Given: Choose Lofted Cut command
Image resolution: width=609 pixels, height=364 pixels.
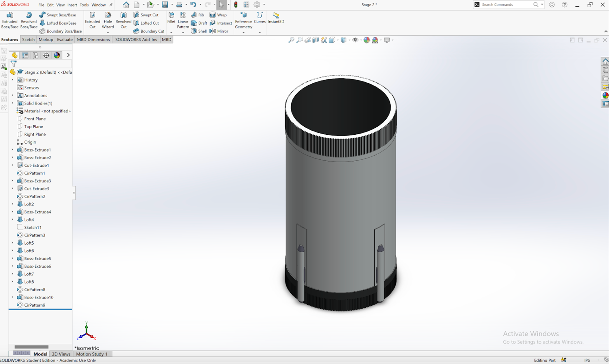Looking at the screenshot, I should coord(146,23).
